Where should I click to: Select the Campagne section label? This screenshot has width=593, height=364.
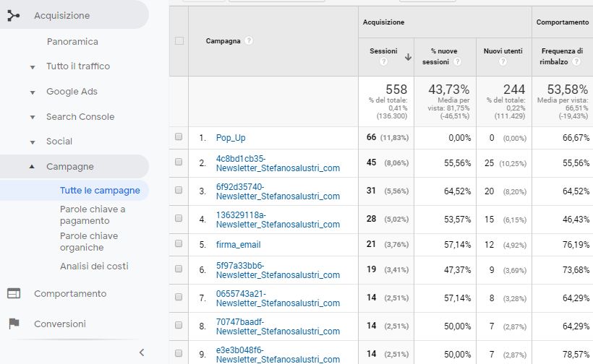tap(70, 167)
